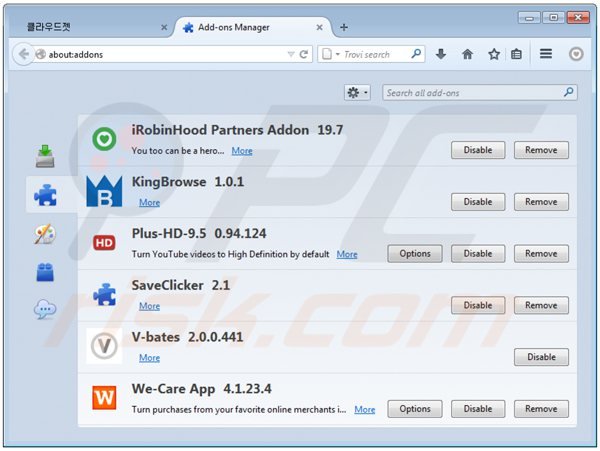Viewport: 600px width, 451px height.
Task: Disable the Plus-HD-9.5 extension
Action: tap(478, 254)
